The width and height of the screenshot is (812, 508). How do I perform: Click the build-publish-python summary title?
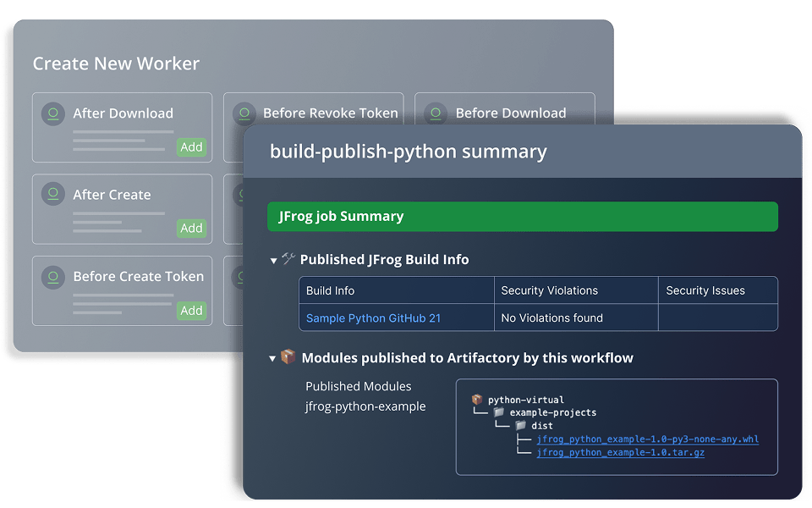pyautogui.click(x=408, y=152)
